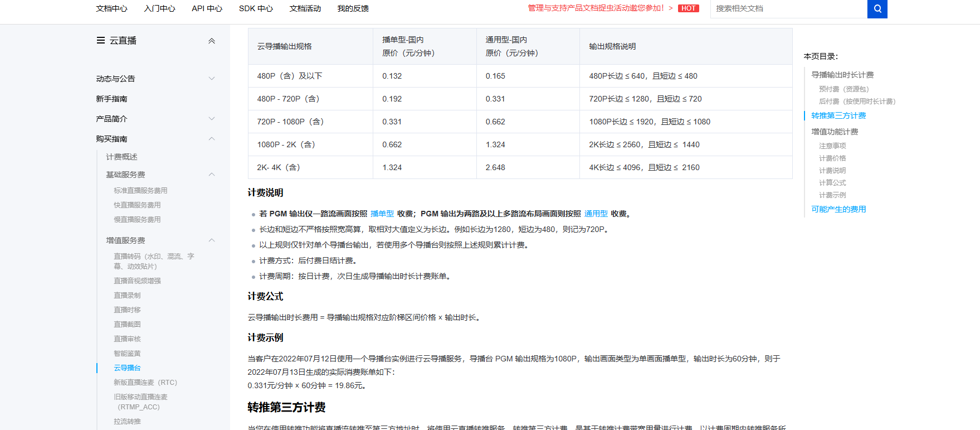
Task: Open 旧版移动直播连麦 page
Action: point(140,402)
